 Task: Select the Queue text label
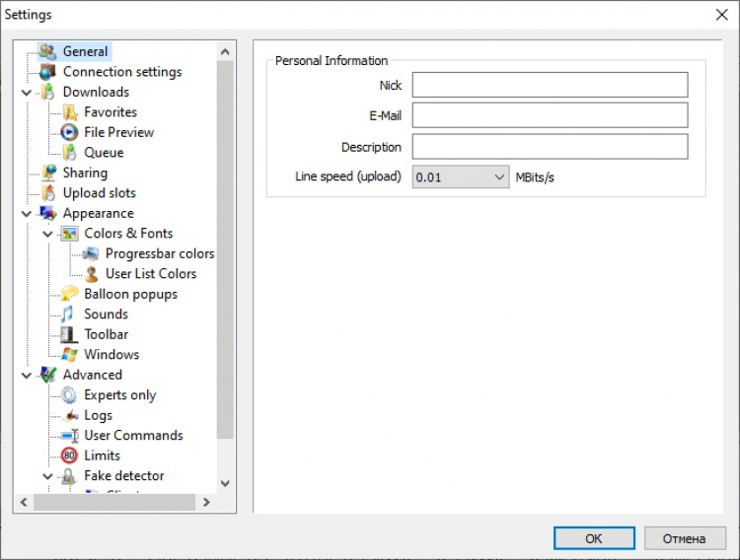click(104, 153)
